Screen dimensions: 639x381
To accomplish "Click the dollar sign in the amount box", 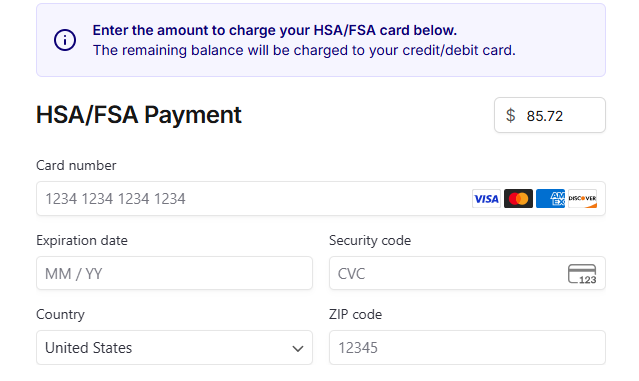I will 510,115.
